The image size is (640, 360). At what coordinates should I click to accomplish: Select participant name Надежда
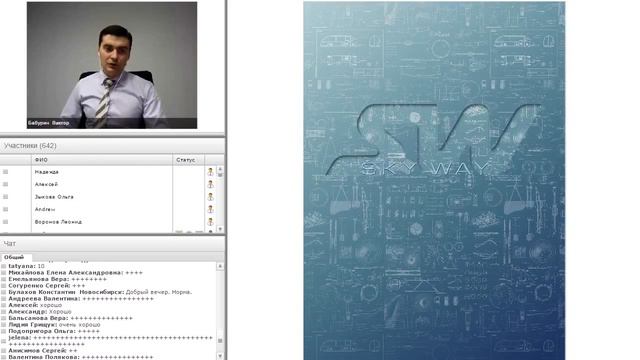coord(47,172)
